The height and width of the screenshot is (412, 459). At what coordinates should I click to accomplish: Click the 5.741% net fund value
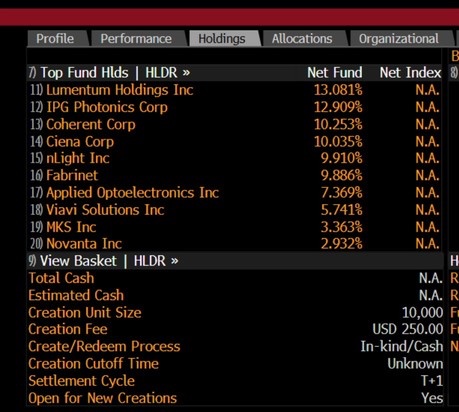[341, 210]
